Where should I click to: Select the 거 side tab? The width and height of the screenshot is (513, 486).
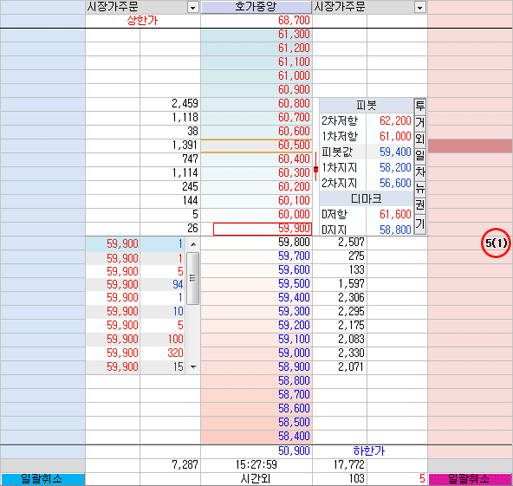pyautogui.click(x=420, y=122)
